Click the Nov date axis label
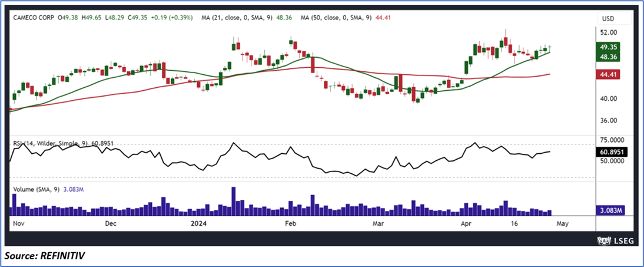This screenshot has width=644, height=267. (19, 224)
